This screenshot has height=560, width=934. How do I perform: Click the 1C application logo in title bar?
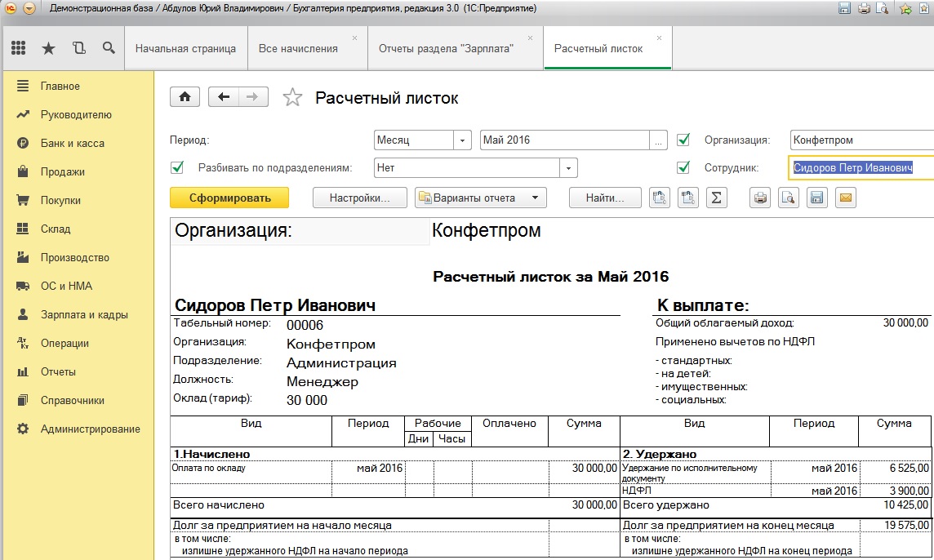10,8
